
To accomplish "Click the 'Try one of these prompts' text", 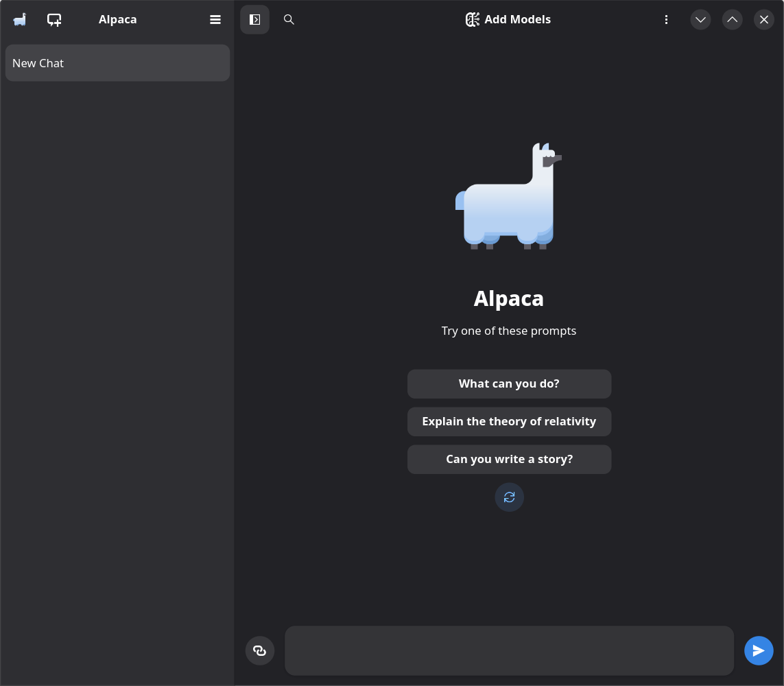I will (x=508, y=331).
